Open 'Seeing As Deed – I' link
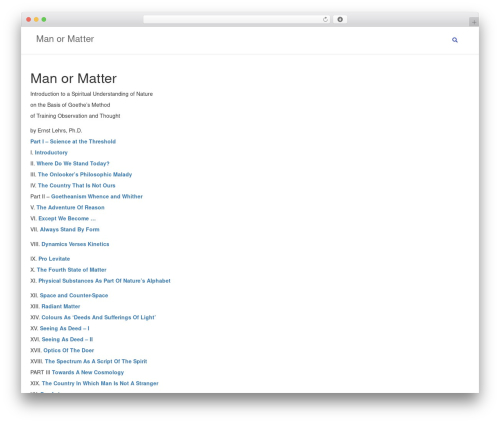Image resolution: width=500 pixels, height=423 pixels. coord(65,328)
